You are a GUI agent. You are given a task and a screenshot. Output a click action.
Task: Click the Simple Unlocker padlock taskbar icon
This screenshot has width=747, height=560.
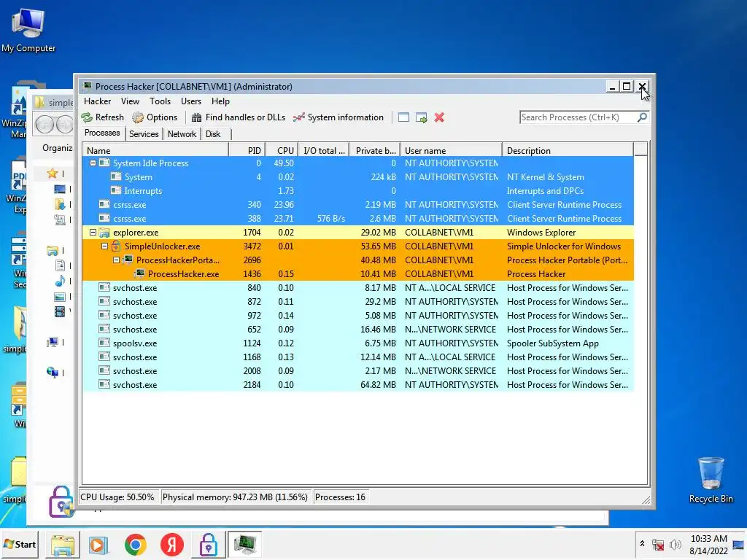pos(208,545)
